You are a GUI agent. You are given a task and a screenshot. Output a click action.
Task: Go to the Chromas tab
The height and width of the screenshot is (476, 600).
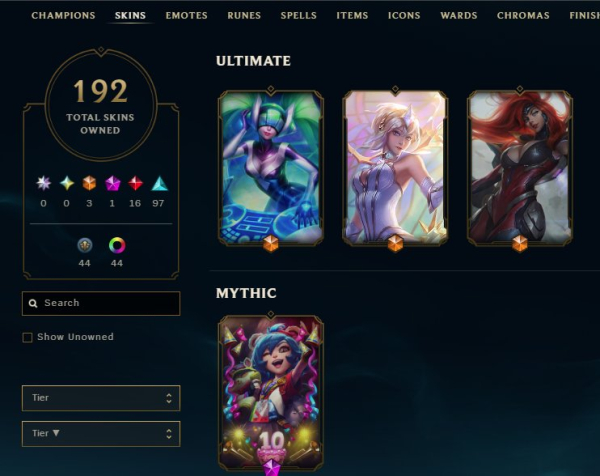pos(523,15)
